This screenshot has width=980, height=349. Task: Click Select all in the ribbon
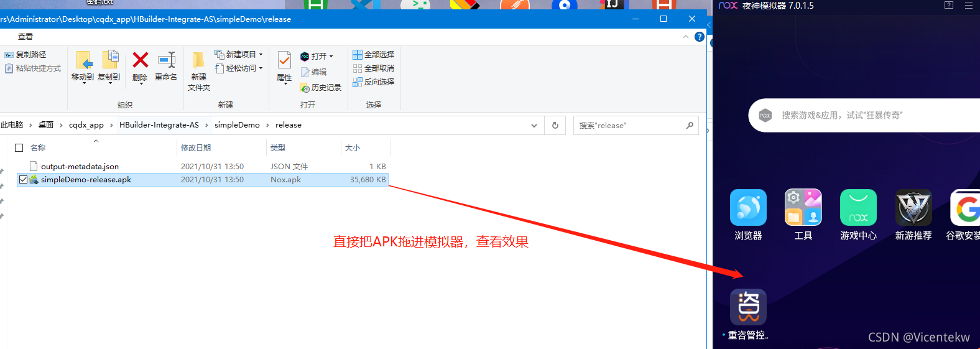373,55
